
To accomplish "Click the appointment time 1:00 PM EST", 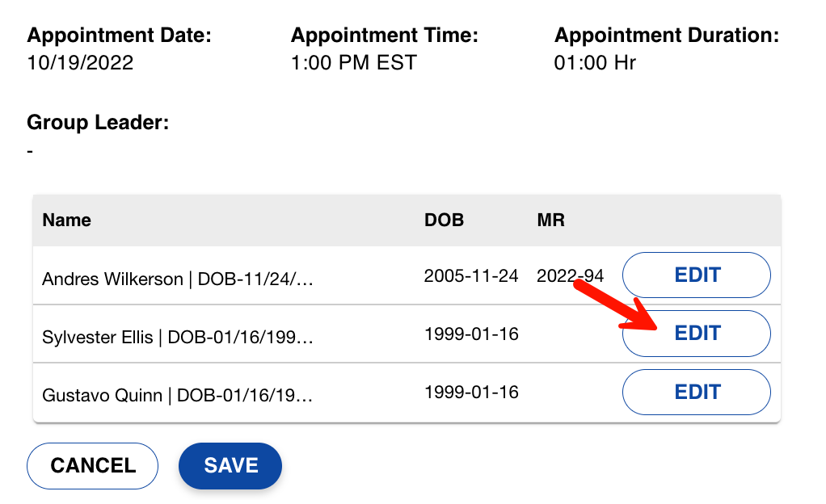I will coord(353,62).
